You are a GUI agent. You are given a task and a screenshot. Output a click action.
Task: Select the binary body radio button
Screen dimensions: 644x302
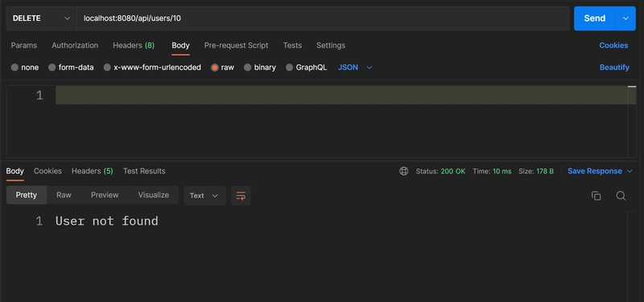[247, 68]
